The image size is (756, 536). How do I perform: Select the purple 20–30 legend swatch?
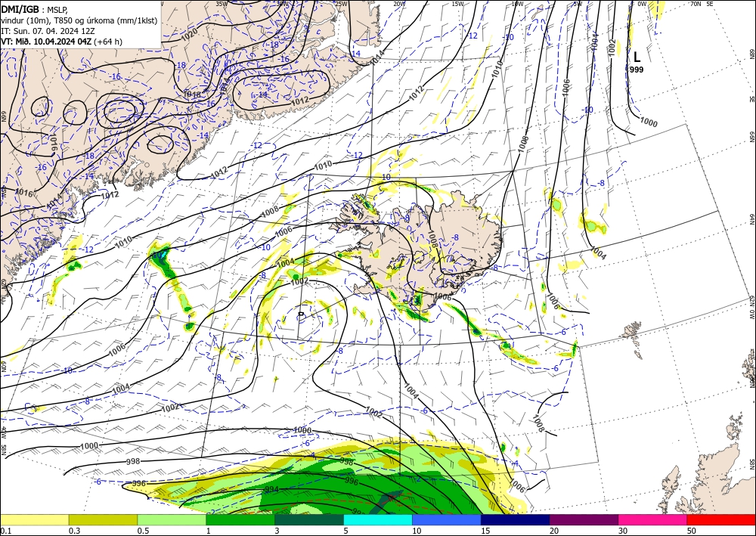pos(584,519)
